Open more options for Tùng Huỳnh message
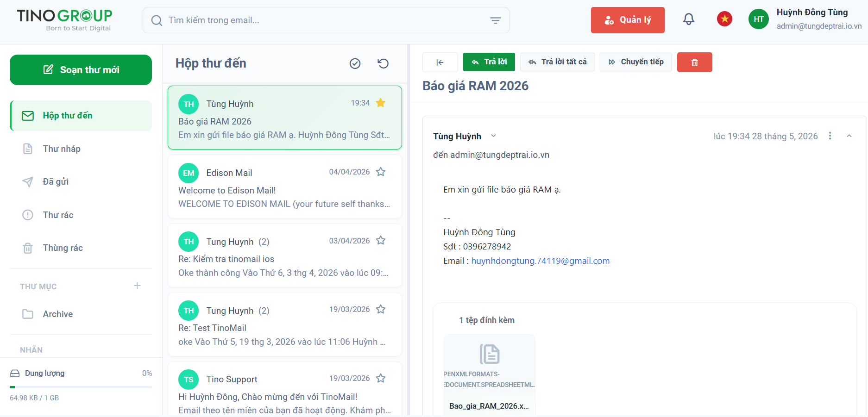The height and width of the screenshot is (417, 868). (830, 136)
